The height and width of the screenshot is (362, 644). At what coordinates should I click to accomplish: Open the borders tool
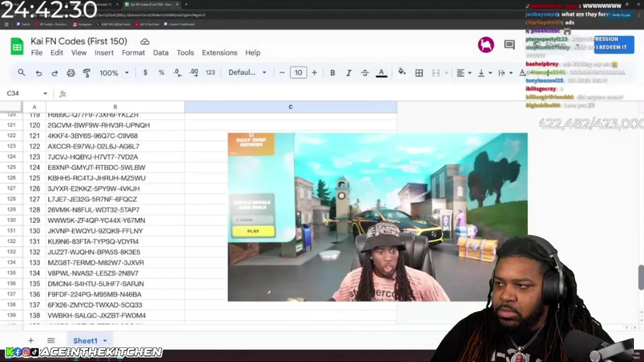click(x=419, y=73)
